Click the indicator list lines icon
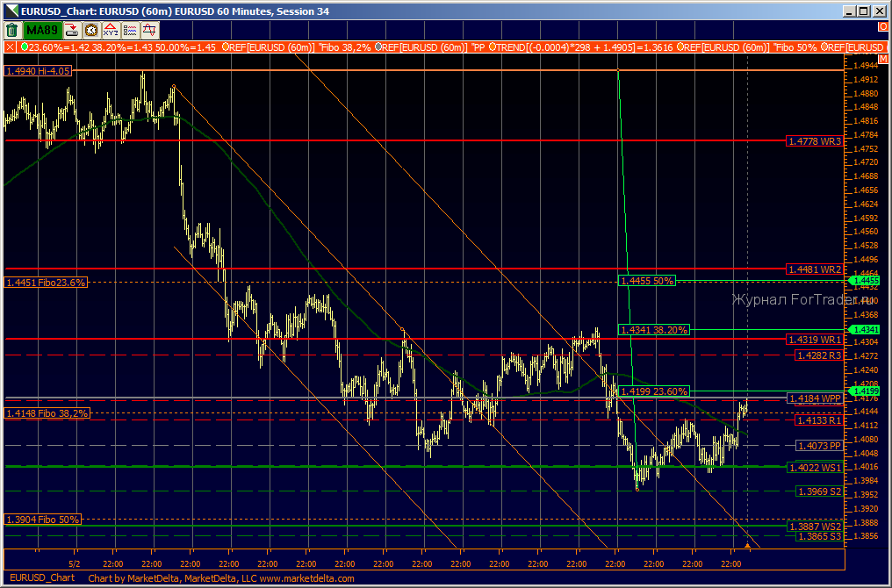Image resolution: width=892 pixels, height=588 pixels. tap(130, 30)
